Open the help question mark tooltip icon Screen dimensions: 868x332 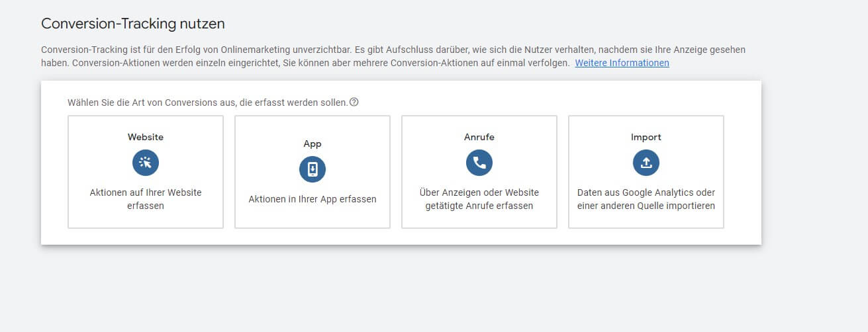coord(354,103)
